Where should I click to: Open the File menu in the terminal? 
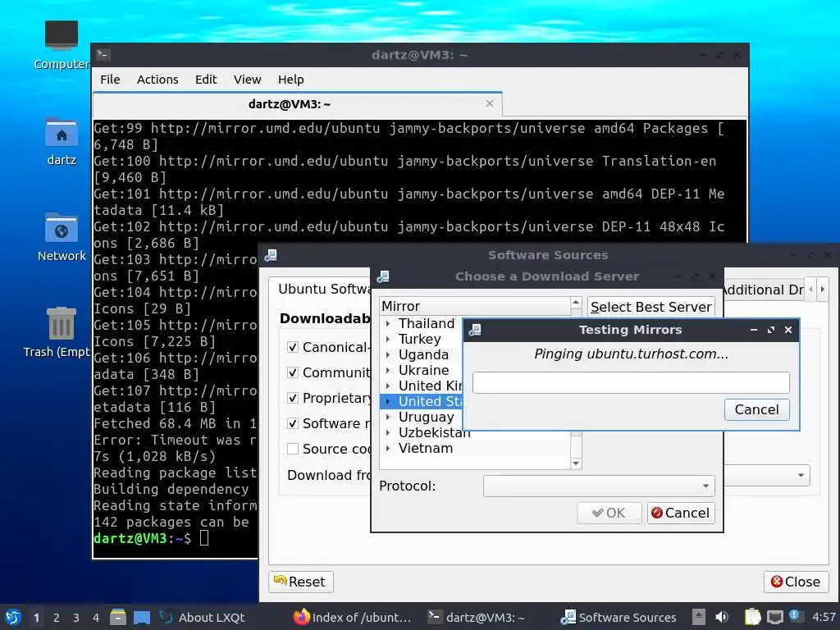pos(110,80)
